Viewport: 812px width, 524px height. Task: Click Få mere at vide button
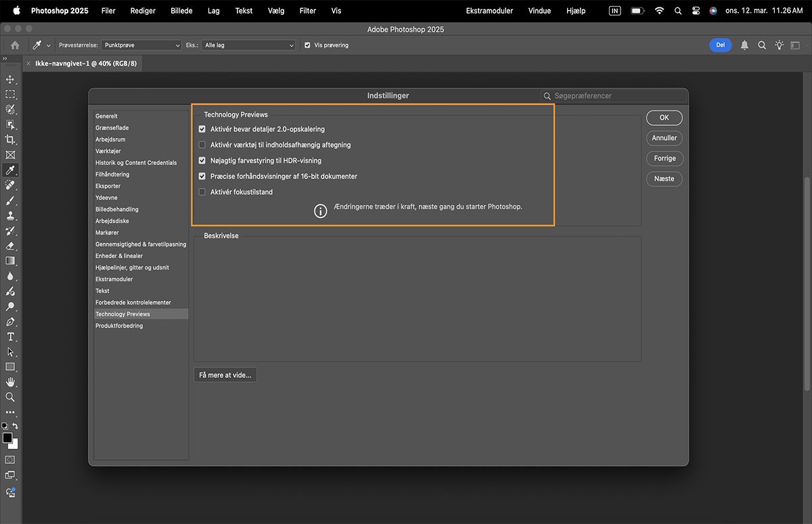click(x=225, y=375)
